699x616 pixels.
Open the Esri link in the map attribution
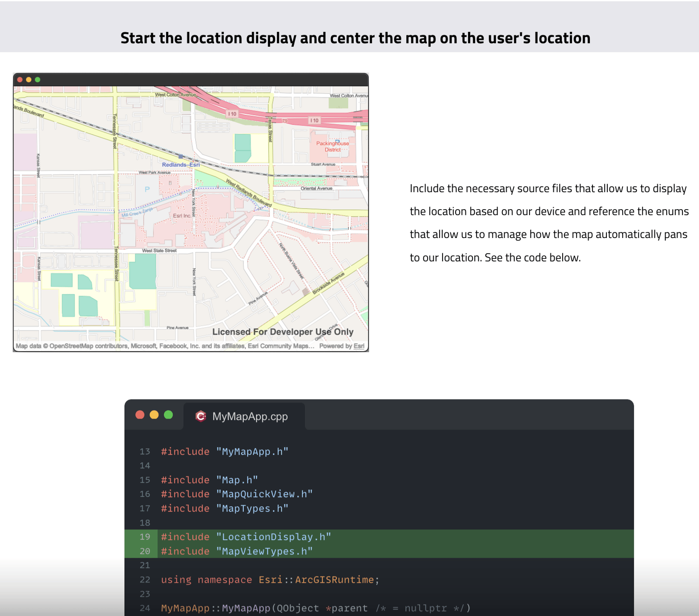[x=359, y=346]
